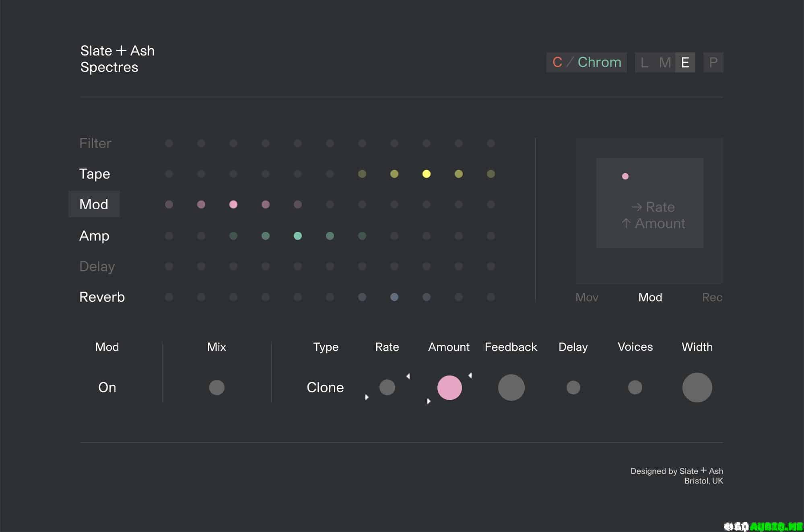Toggle the P button in header

pyautogui.click(x=713, y=62)
